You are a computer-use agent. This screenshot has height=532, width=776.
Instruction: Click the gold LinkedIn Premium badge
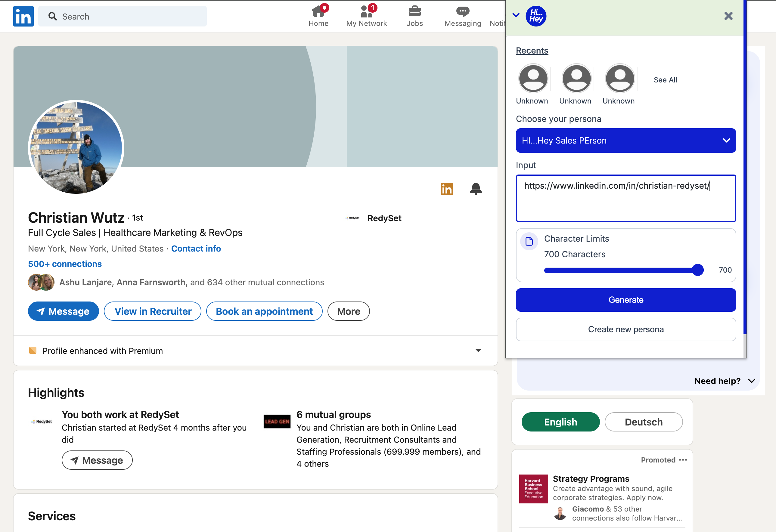click(x=447, y=189)
